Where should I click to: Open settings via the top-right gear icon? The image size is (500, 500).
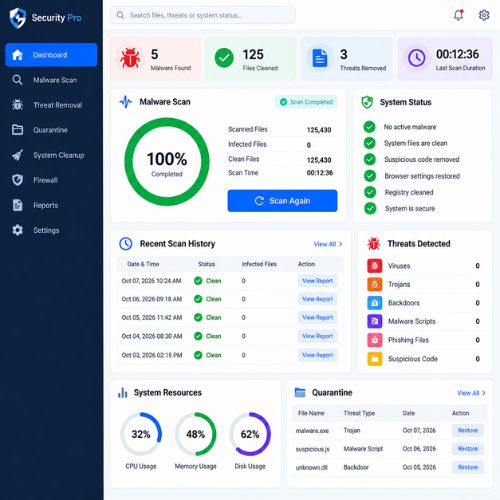pyautogui.click(x=484, y=15)
